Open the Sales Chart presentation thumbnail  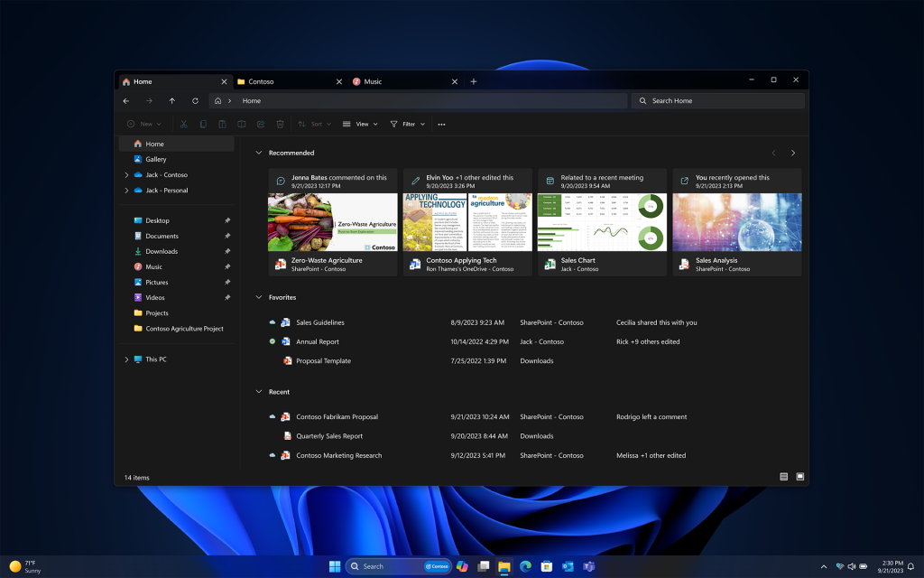click(601, 219)
